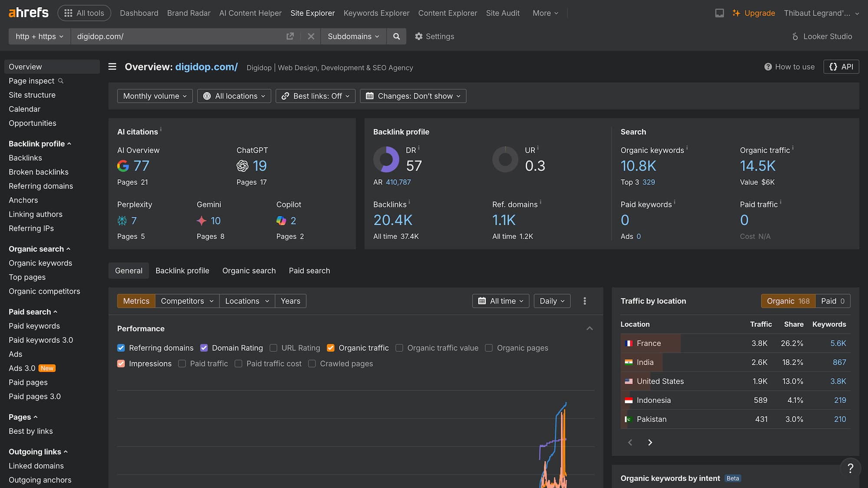
Task: Uncheck Domain Rating checkbox
Action: point(204,348)
